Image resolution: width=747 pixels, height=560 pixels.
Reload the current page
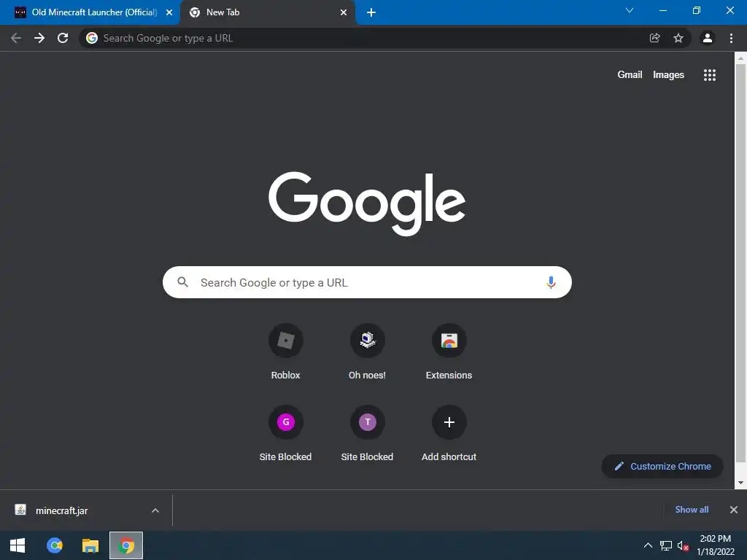click(63, 38)
